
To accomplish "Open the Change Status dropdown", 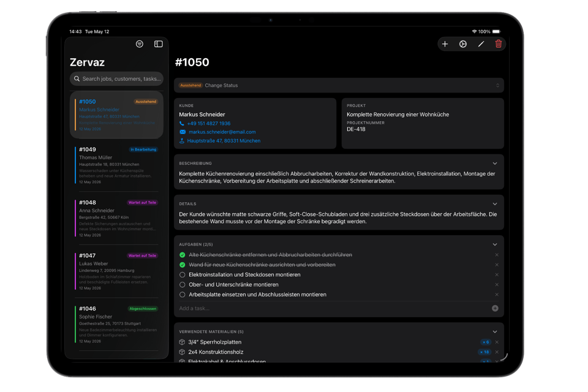I will (339, 86).
